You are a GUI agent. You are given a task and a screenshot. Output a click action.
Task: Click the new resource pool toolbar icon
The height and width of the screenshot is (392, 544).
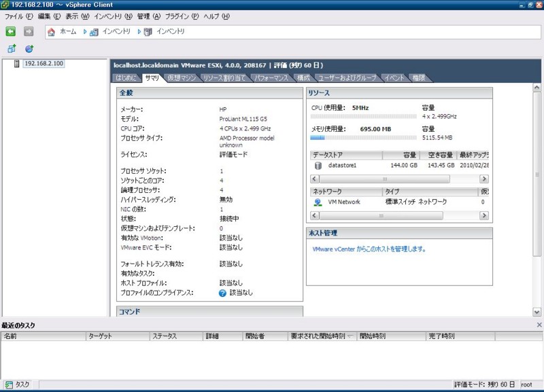pyautogui.click(x=29, y=49)
